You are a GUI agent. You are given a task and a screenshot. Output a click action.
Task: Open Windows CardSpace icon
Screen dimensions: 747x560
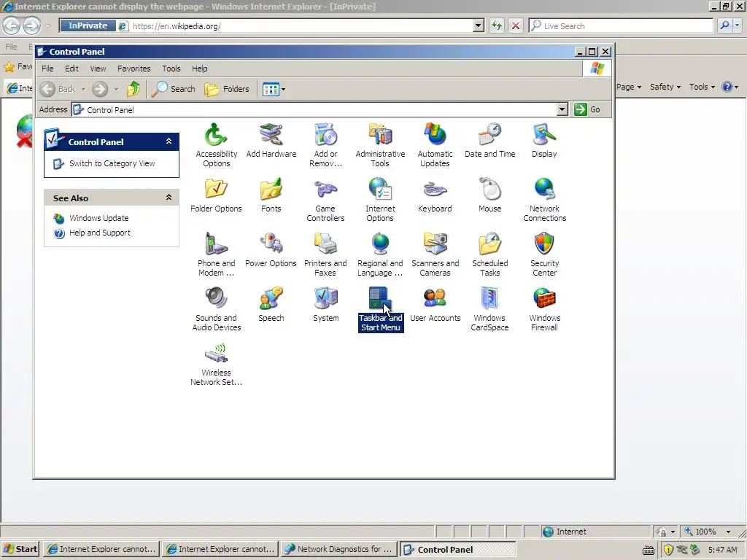489,309
